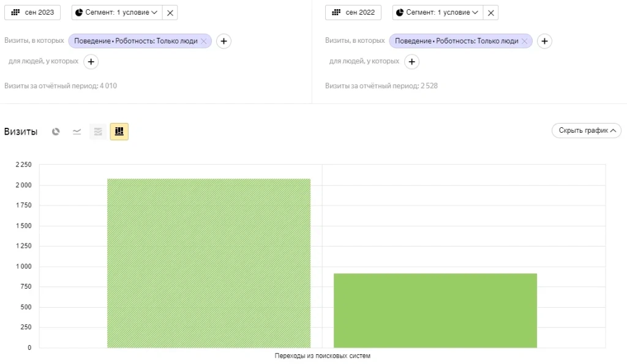The height and width of the screenshot is (364, 627).
Task: Click the hatched сен 2023 bar
Action: [209, 263]
